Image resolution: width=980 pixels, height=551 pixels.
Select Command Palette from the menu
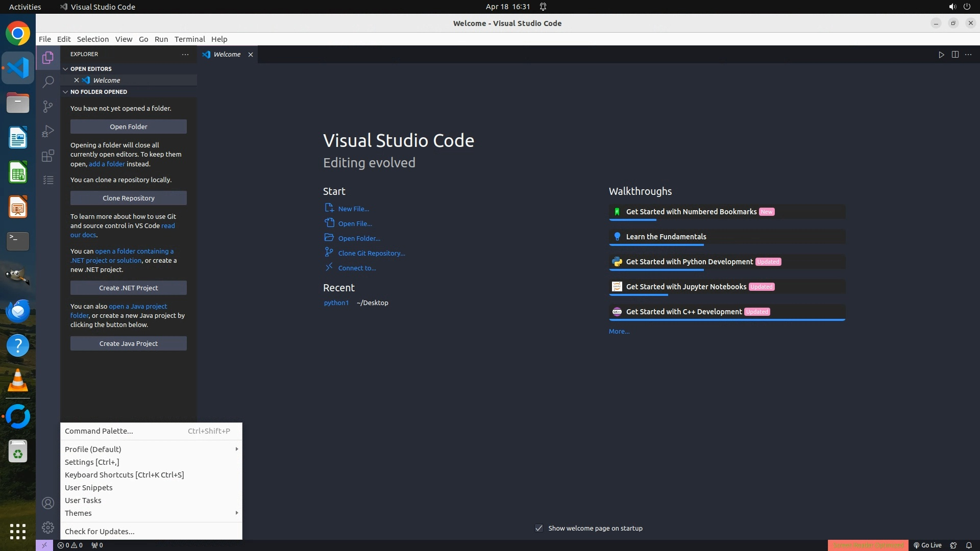(x=99, y=431)
